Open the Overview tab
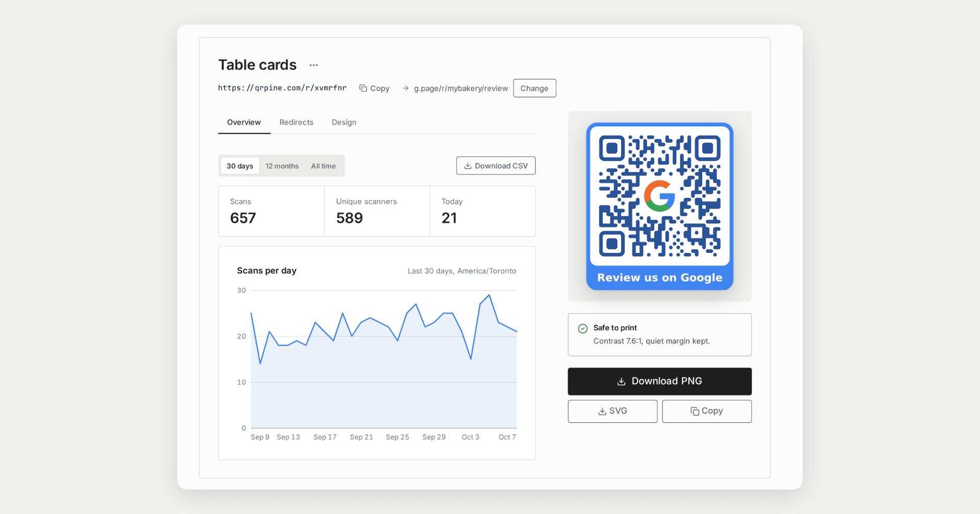980x514 pixels. [x=244, y=122]
